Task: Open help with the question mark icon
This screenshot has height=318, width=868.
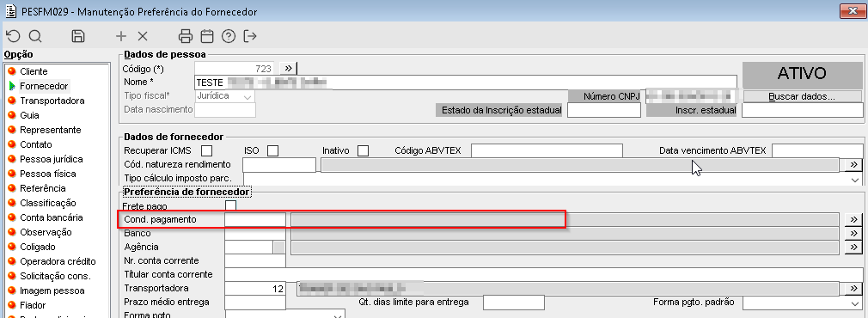Action: coord(229,37)
